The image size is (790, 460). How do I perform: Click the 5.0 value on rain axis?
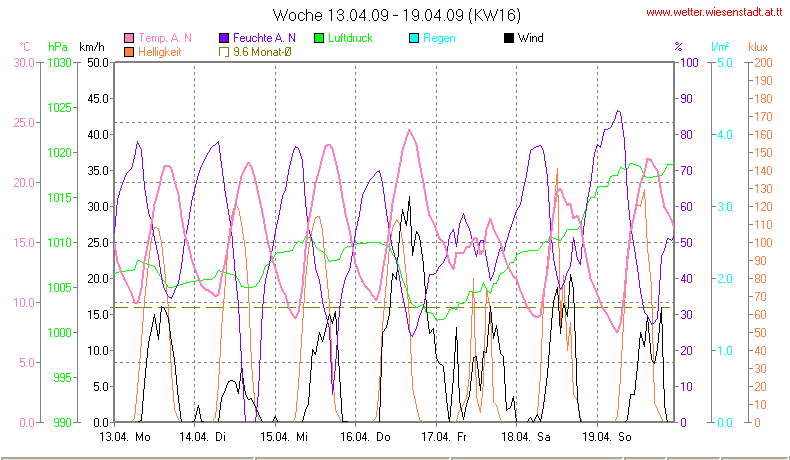point(725,63)
